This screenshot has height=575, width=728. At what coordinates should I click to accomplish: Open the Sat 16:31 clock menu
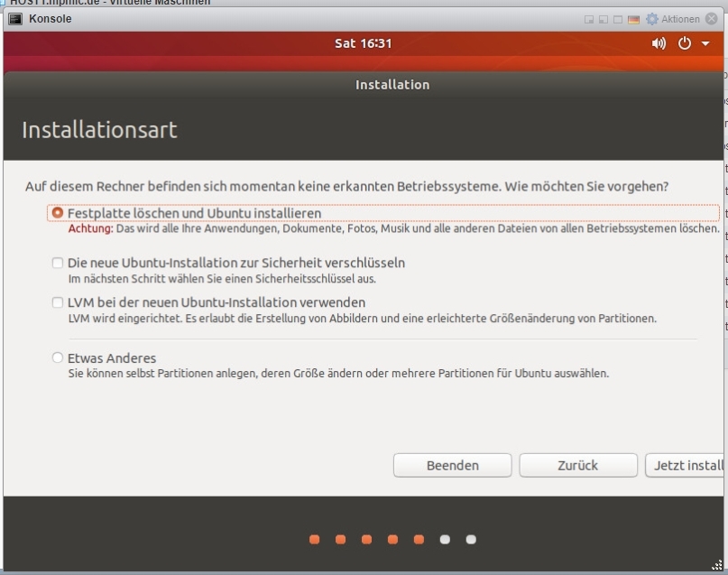click(363, 43)
